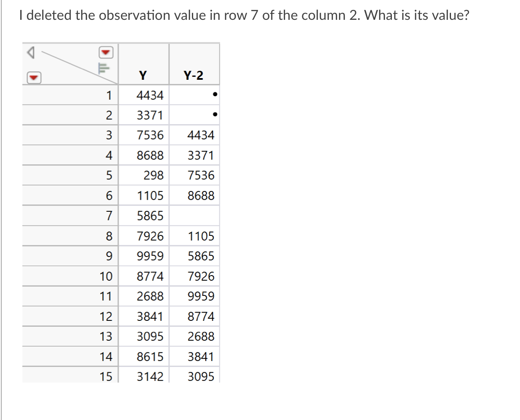520x420 pixels.
Task: Click the Y-2 cell containing 8688
Action: click(200, 195)
